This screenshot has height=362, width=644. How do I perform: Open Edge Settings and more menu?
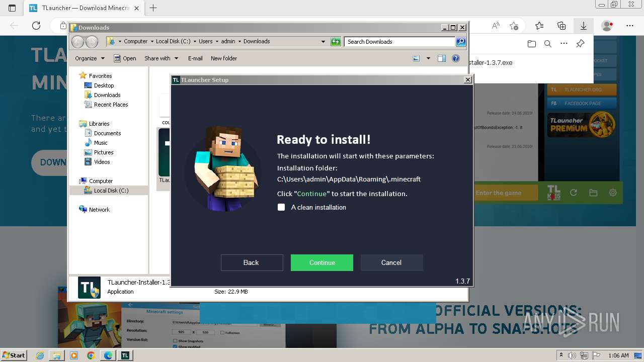pyautogui.click(x=630, y=26)
